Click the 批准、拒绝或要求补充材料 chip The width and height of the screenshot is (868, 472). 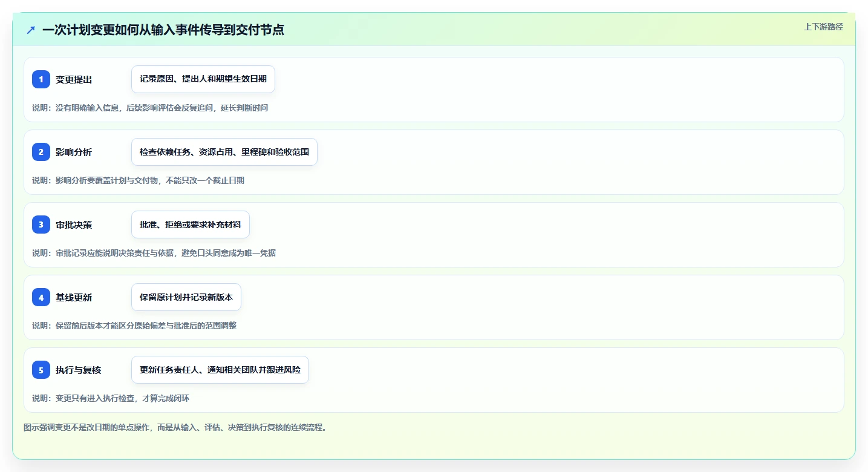(191, 225)
